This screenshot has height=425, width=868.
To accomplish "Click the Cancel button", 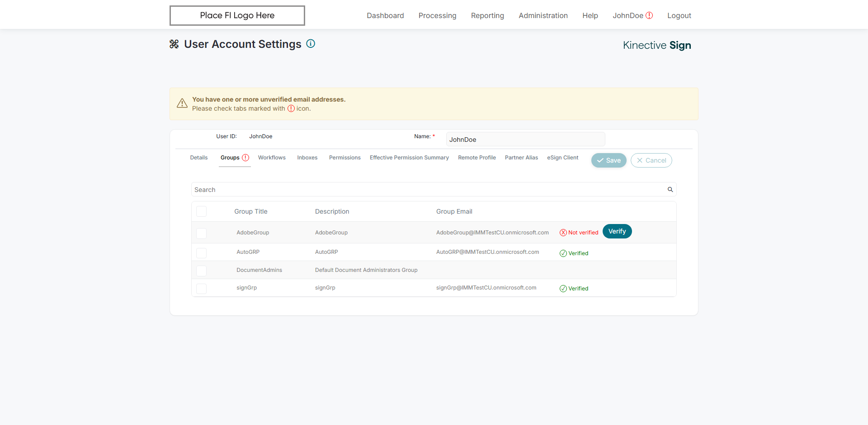I will [x=651, y=160].
